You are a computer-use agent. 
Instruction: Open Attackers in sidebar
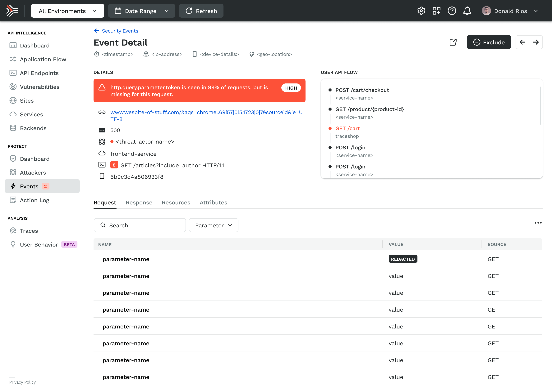pyautogui.click(x=33, y=173)
